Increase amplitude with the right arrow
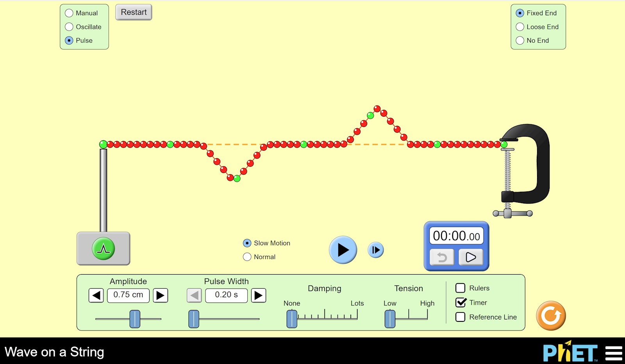Screen dimensions: 625x364 [160, 295]
